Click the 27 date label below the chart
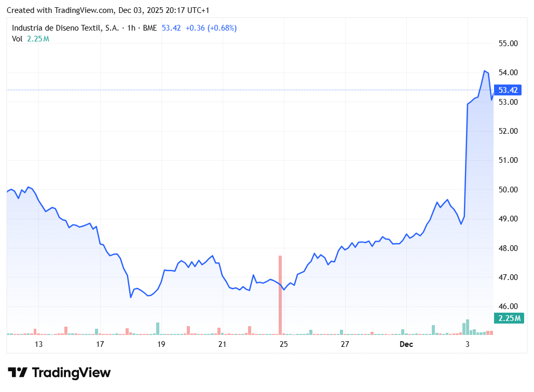Image resolution: width=534 pixels, height=392 pixels. coord(344,344)
